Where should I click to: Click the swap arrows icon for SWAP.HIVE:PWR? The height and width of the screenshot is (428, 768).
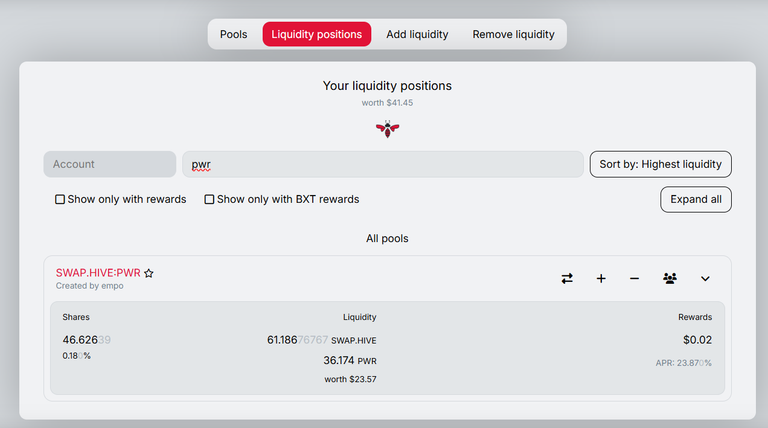(567, 279)
